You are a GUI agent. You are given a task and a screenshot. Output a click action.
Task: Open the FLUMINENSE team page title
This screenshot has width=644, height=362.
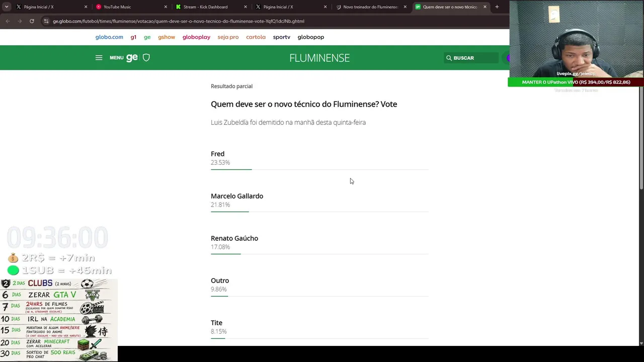[319, 58]
